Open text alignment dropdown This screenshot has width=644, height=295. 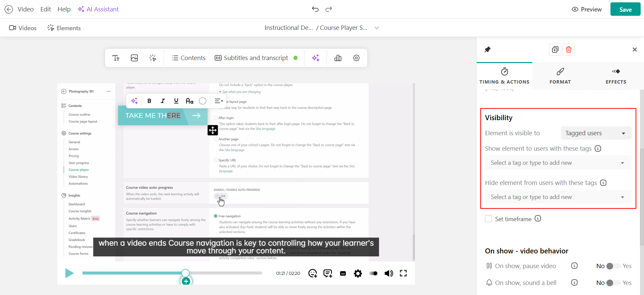click(x=219, y=101)
